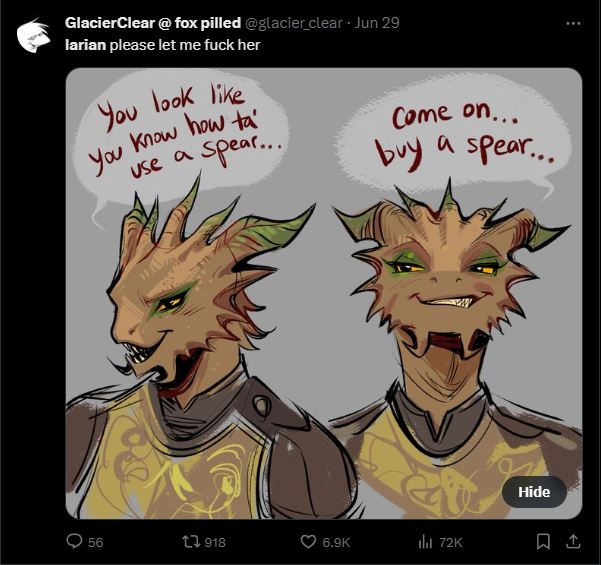Click the 72K views count

pos(451,542)
